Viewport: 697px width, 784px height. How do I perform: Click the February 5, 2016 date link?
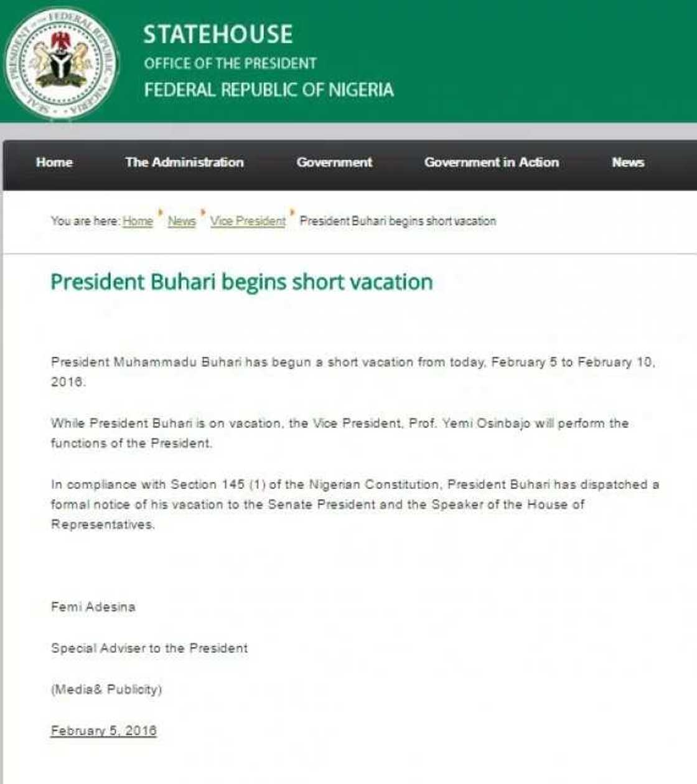click(103, 730)
